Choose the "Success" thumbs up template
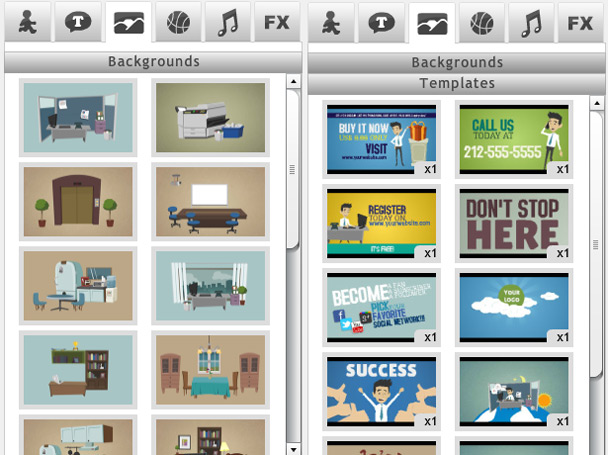 382,391
